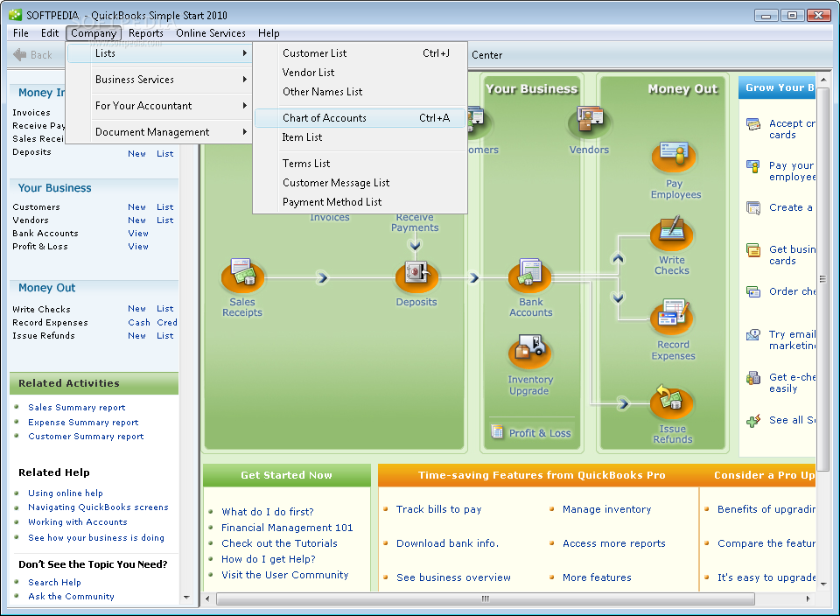Select Customer Message List entry
The height and width of the screenshot is (616, 840).
(360, 183)
